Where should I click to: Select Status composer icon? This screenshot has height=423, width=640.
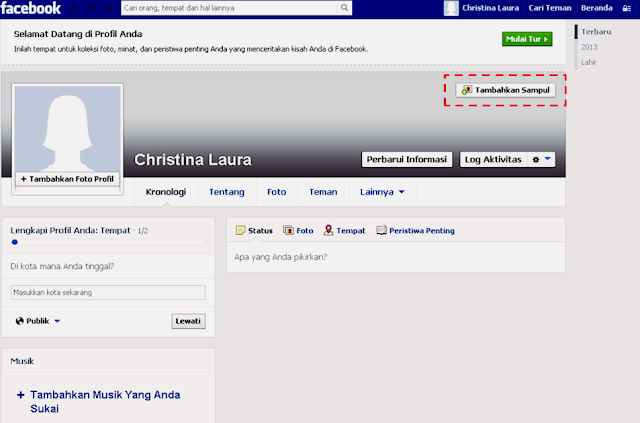(x=240, y=230)
